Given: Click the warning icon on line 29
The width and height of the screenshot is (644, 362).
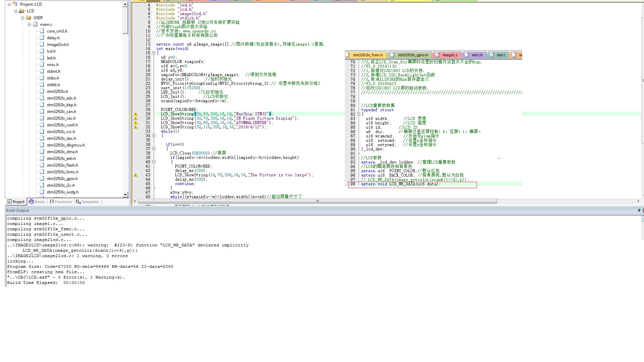Looking at the screenshot, I should tap(136, 114).
